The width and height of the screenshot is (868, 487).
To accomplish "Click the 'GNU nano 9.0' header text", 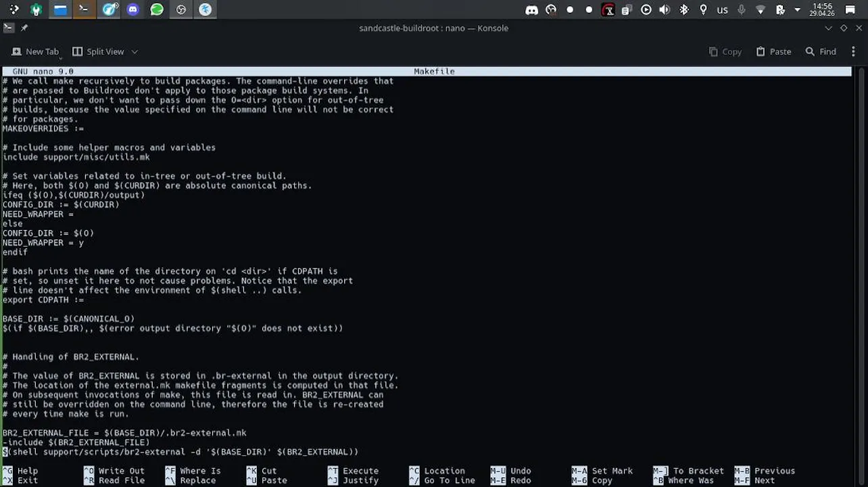I will (43, 71).
